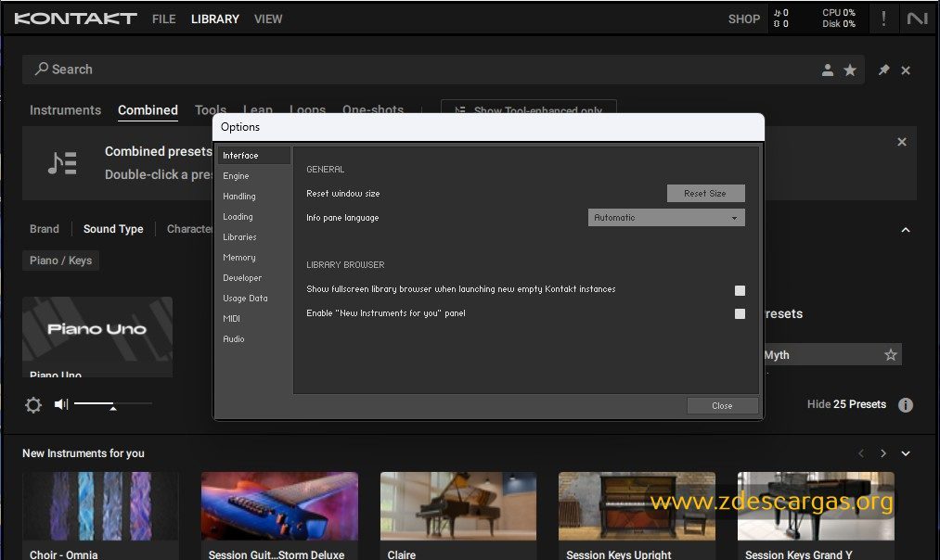Open Info pane language Automatic dropdown

click(666, 217)
